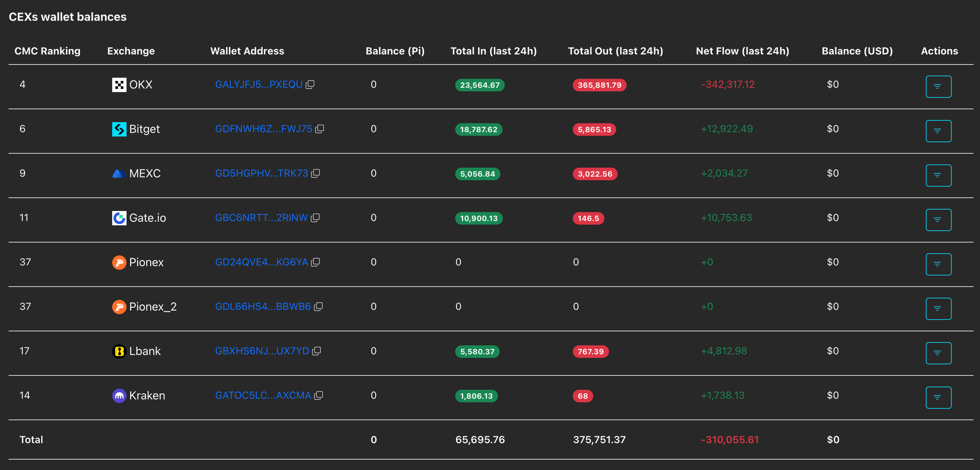Click the Net Flow (last 24h) column header

coord(742,51)
